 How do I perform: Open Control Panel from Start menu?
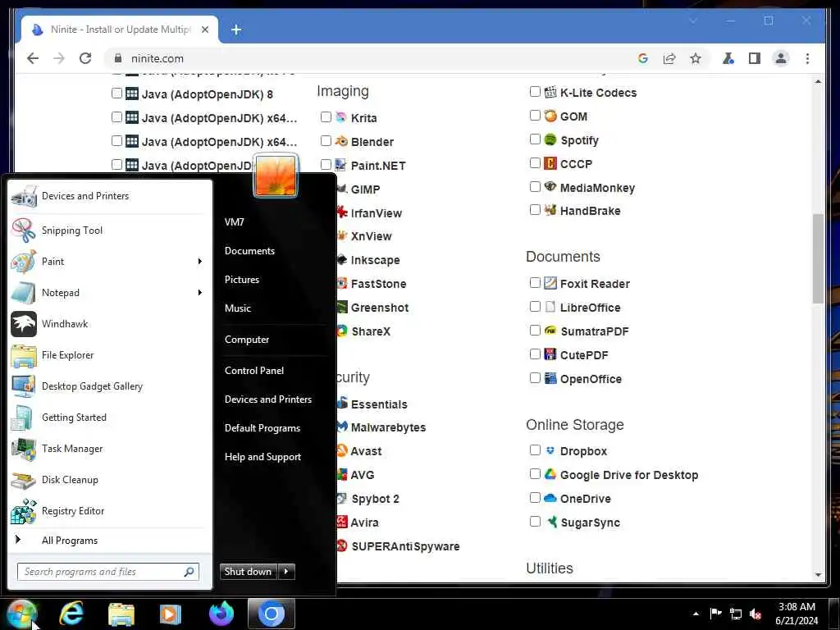coord(254,371)
